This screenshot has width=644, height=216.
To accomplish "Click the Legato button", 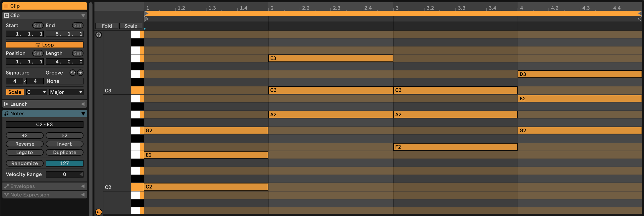I will 24,152.
